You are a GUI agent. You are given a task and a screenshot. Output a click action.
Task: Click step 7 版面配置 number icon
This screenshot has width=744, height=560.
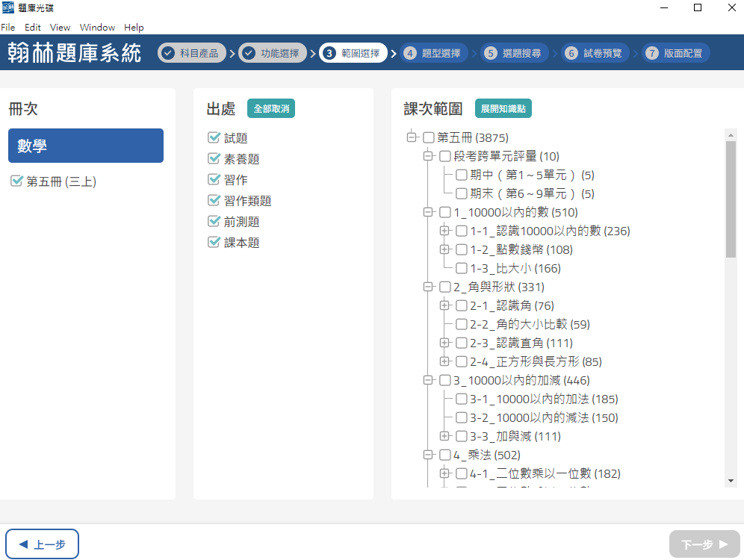pos(652,53)
